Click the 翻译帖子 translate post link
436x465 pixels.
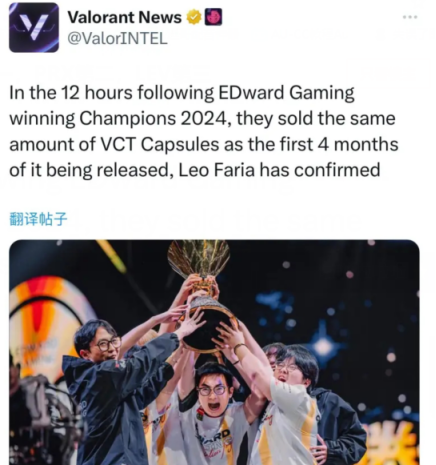click(38, 219)
